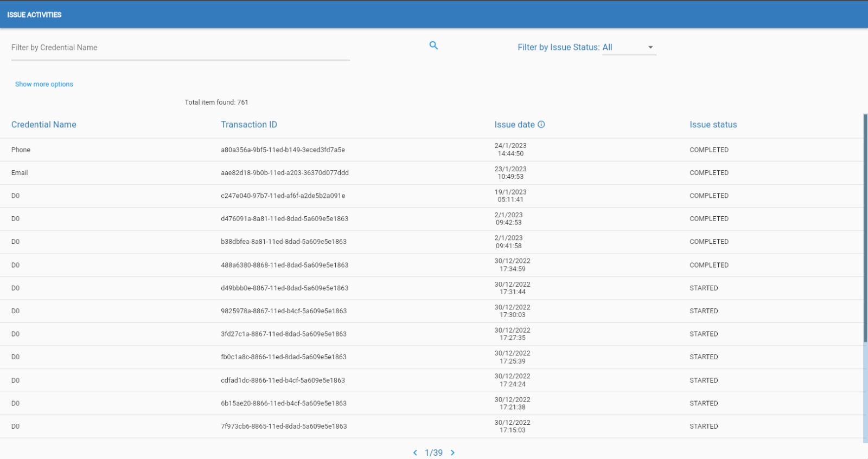Click the info icon beside Issue date
This screenshot has height=459, width=868.
541,125
